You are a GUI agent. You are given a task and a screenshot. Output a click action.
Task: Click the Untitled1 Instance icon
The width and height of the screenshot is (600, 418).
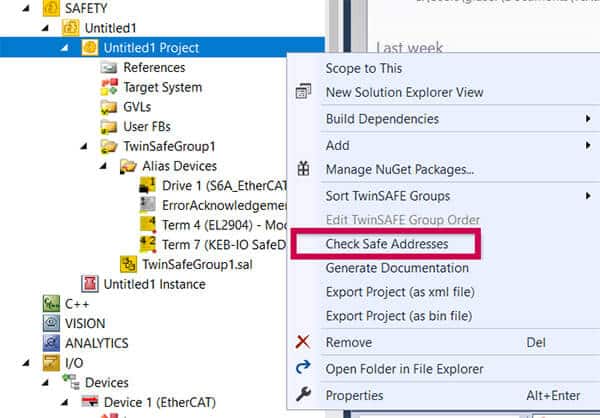90,284
